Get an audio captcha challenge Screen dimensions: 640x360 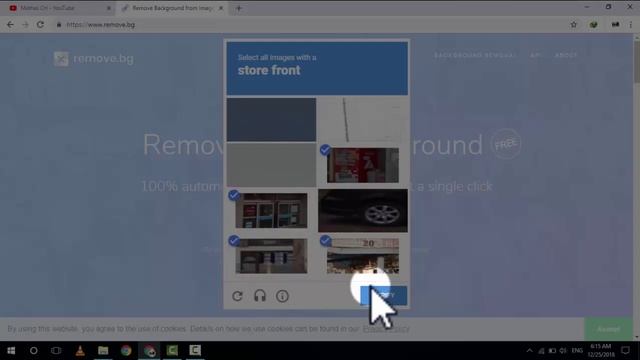(x=260, y=296)
